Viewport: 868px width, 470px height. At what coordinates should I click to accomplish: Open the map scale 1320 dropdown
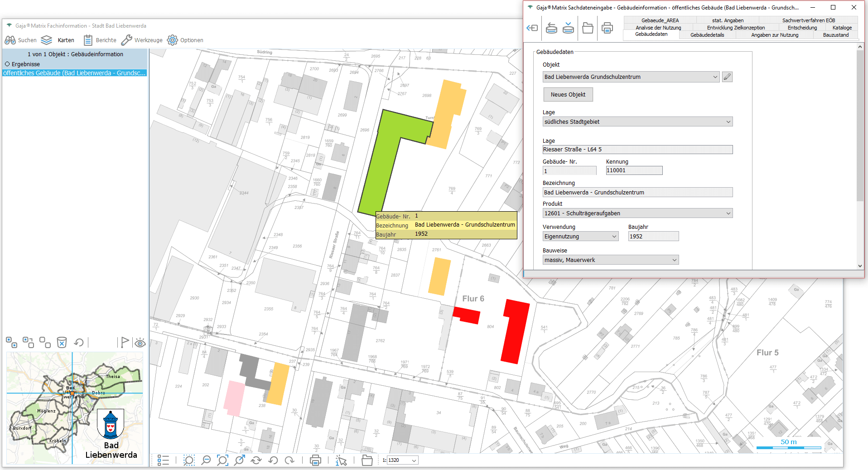tap(414, 460)
